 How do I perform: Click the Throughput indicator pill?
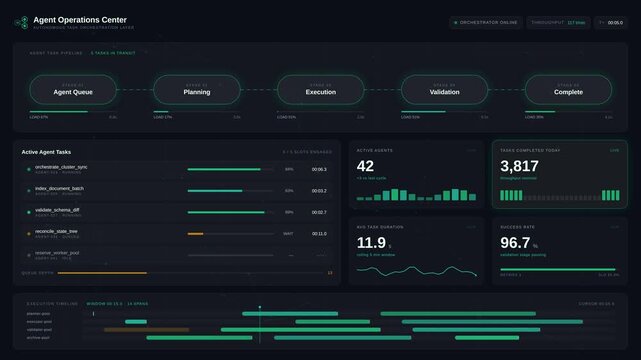pyautogui.click(x=558, y=22)
